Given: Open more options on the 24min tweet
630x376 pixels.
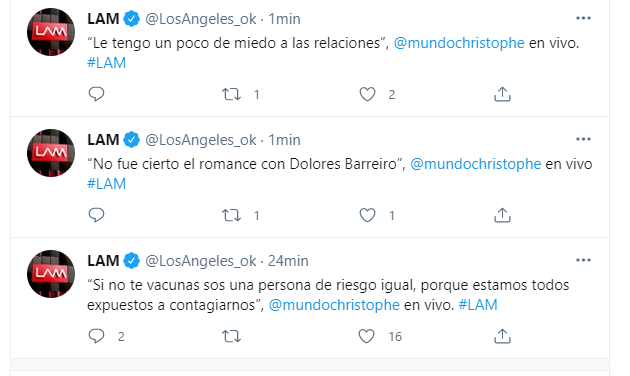Looking at the screenshot, I should click(583, 260).
